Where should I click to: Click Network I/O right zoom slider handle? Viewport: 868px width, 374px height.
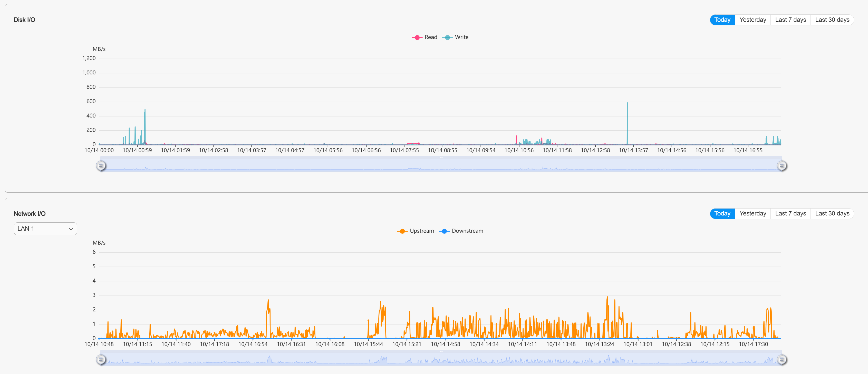[x=782, y=360]
